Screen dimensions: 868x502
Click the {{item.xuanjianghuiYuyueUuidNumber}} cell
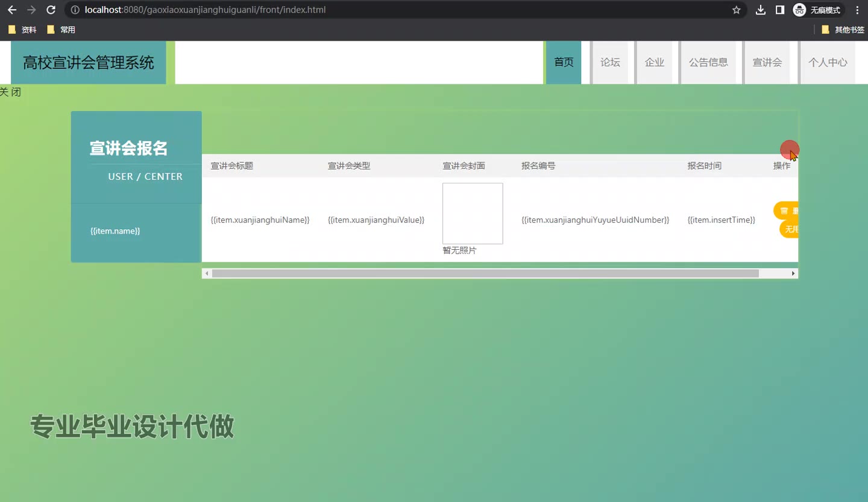pyautogui.click(x=596, y=220)
